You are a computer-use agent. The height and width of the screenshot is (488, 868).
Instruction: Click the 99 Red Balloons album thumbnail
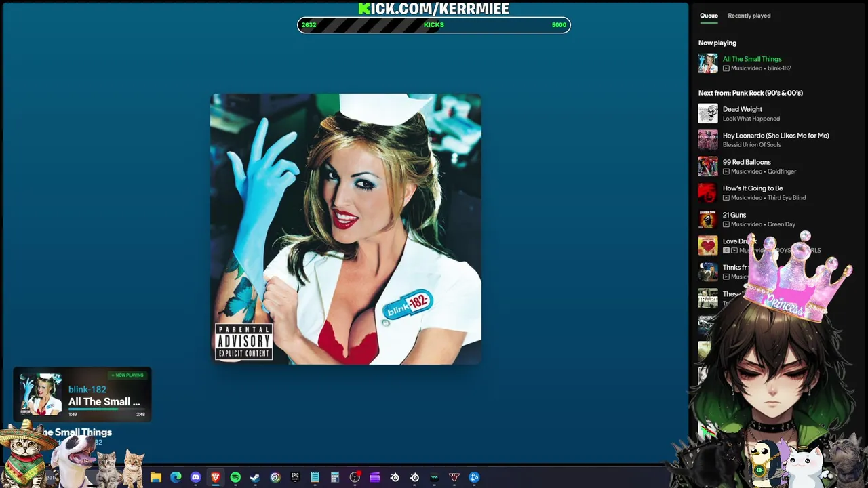click(x=708, y=166)
